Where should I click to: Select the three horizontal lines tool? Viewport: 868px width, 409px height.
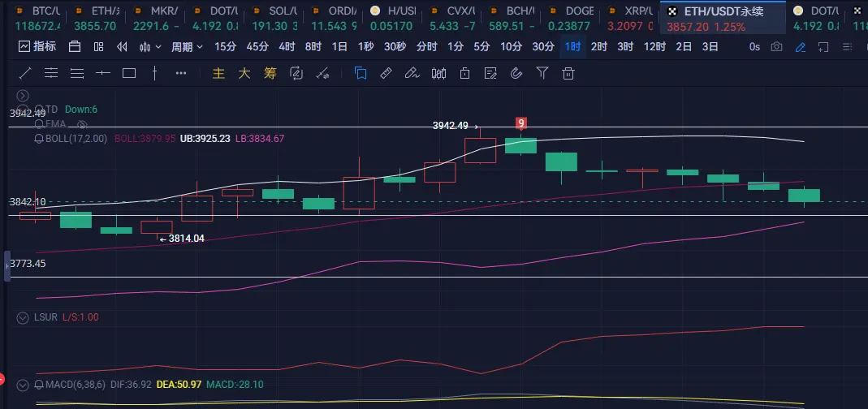[77, 73]
